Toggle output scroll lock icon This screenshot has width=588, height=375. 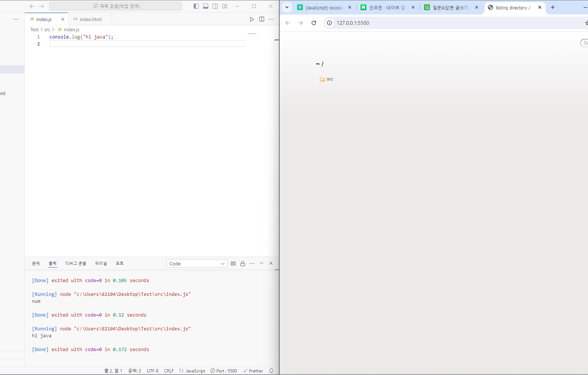[243, 264]
